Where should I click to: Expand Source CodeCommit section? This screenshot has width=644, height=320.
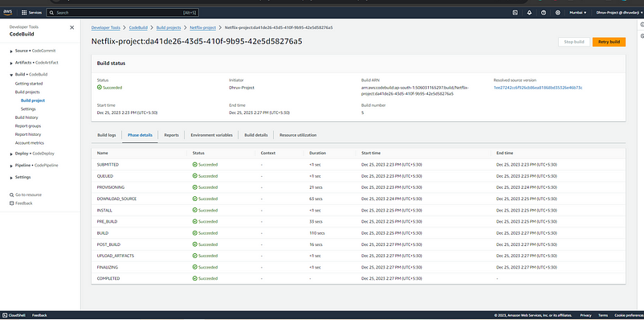[11, 51]
